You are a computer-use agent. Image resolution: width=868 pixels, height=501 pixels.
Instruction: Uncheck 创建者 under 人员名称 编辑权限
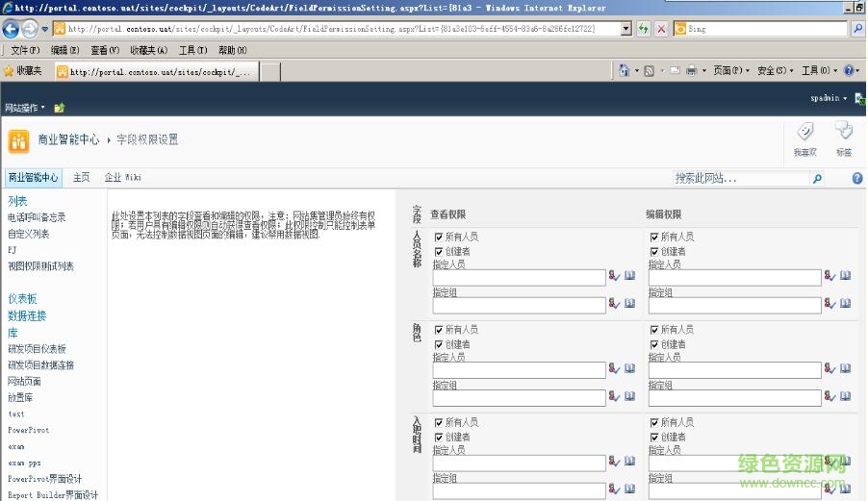[x=653, y=252]
